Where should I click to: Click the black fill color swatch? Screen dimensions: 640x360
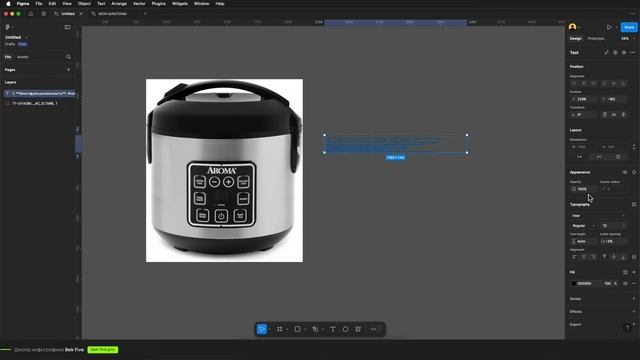(x=573, y=283)
